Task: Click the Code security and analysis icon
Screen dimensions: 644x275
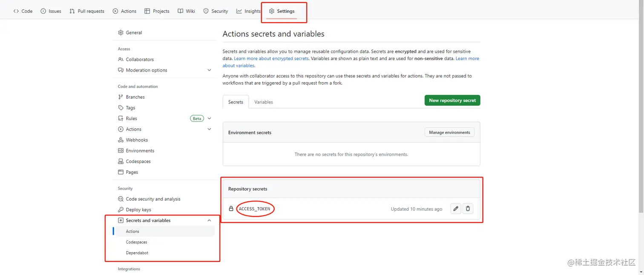Action: click(x=121, y=199)
